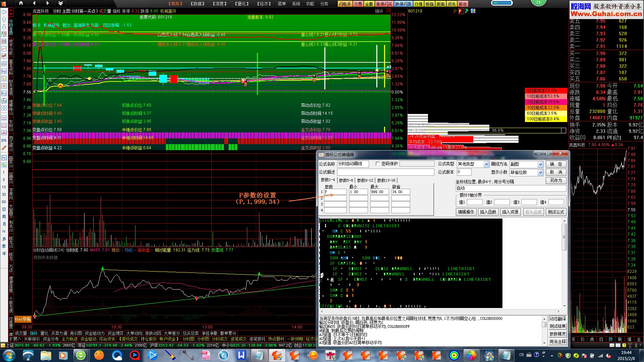Select the 成交量 tab below chart

tap(21, 333)
